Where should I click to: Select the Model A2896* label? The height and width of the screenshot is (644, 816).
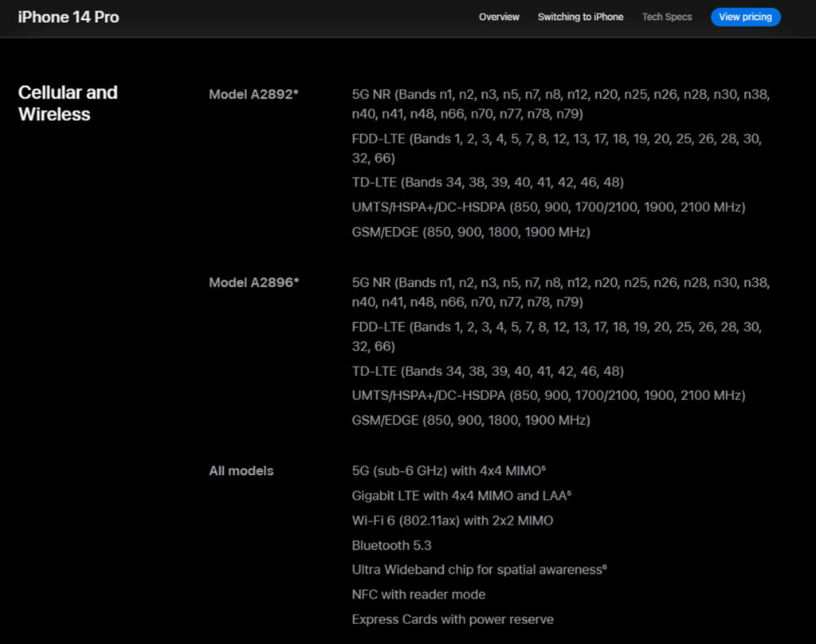(x=253, y=283)
